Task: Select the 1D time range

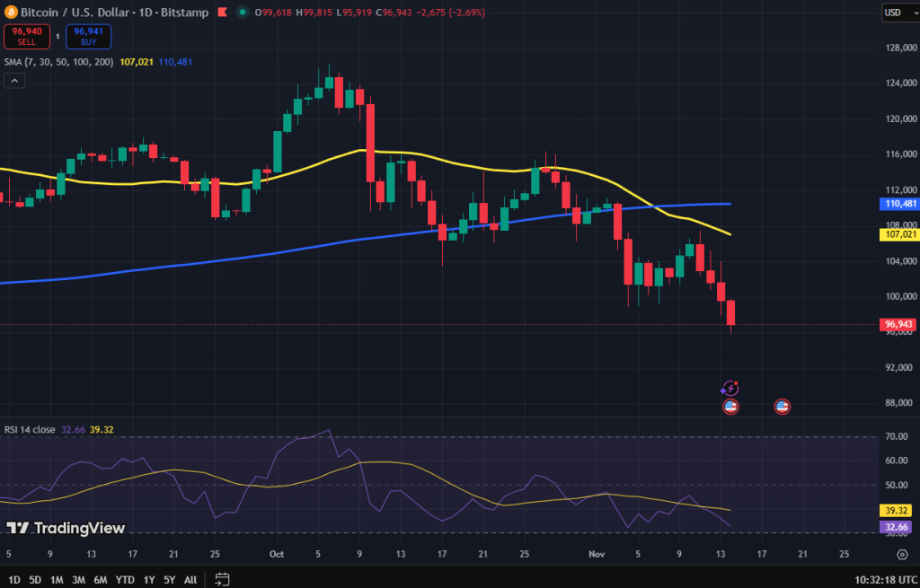Action: pos(14,580)
